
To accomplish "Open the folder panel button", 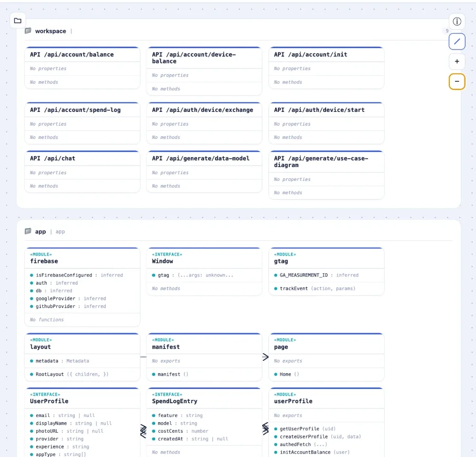I will click(x=18, y=20).
